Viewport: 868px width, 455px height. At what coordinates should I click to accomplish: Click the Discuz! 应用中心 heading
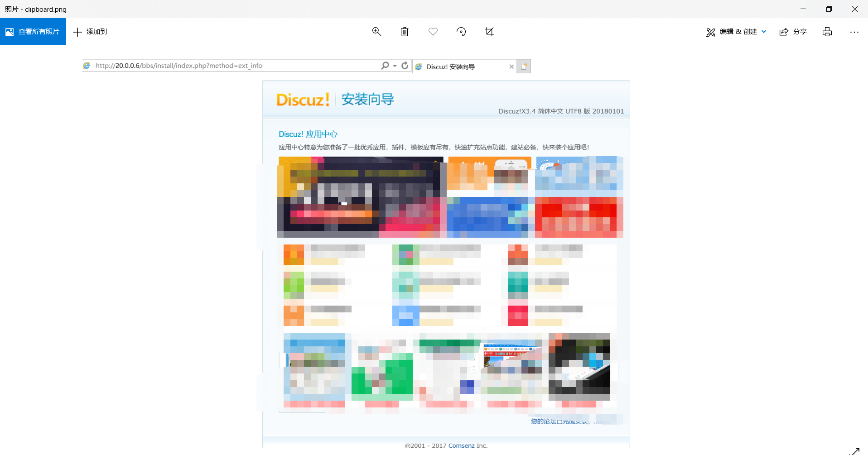[x=308, y=134]
